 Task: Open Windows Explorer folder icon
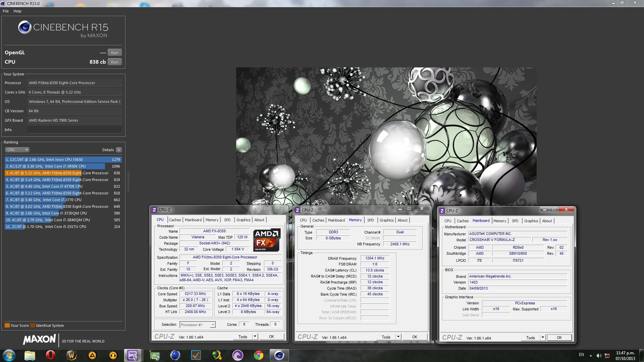click(x=30, y=355)
